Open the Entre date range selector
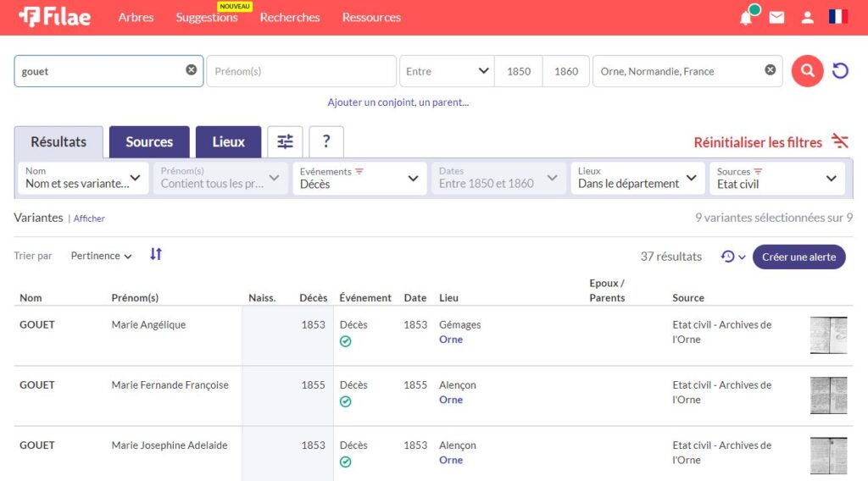868x481 pixels. pos(446,71)
